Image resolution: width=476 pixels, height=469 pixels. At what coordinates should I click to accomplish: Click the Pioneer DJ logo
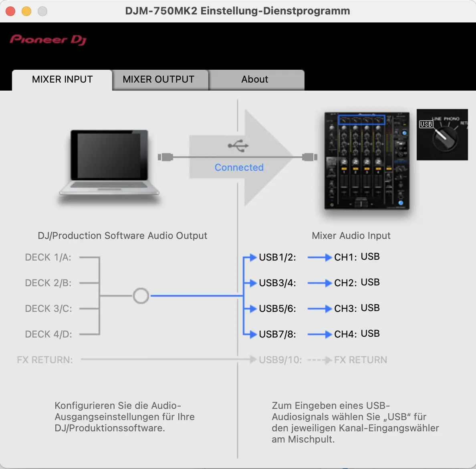[x=48, y=40]
